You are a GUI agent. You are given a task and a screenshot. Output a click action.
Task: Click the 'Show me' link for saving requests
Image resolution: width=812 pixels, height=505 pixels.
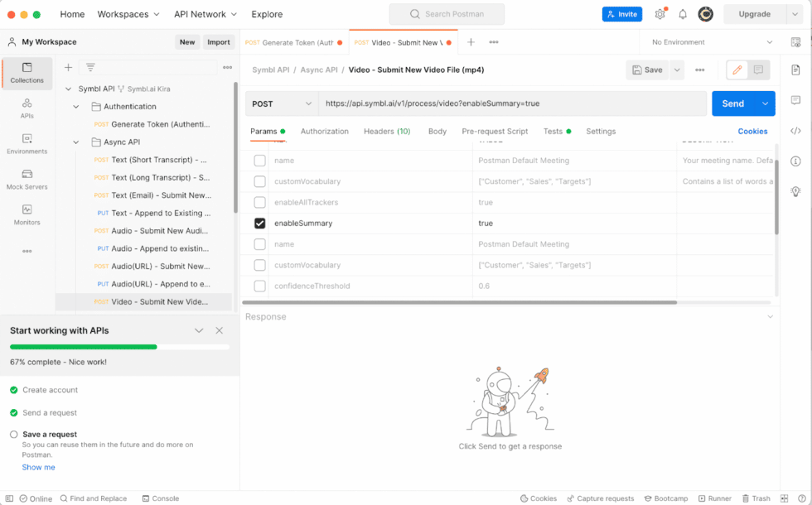tap(38, 467)
